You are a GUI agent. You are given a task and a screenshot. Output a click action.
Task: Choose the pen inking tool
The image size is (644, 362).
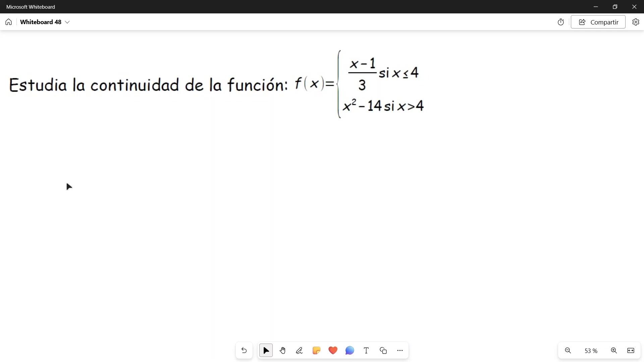(x=299, y=351)
